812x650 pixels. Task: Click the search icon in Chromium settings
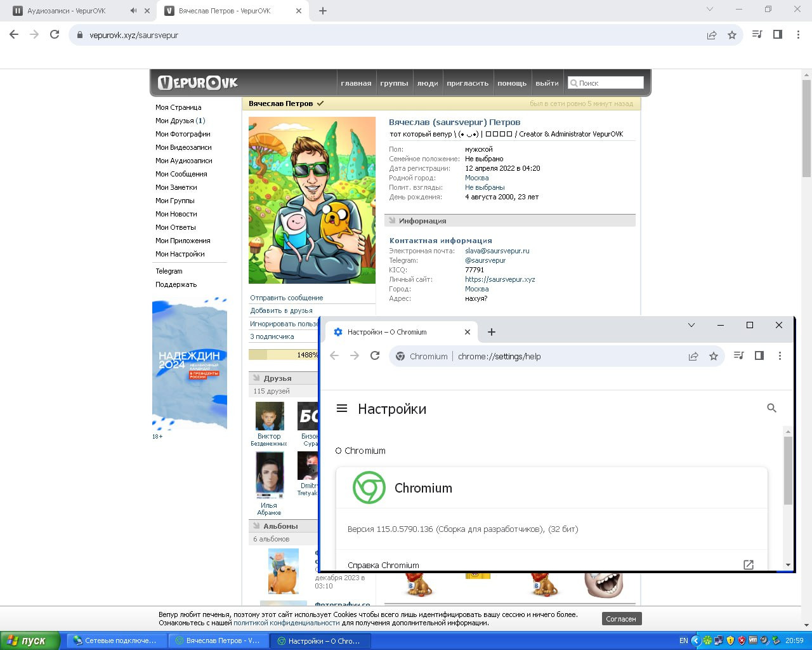click(x=771, y=408)
